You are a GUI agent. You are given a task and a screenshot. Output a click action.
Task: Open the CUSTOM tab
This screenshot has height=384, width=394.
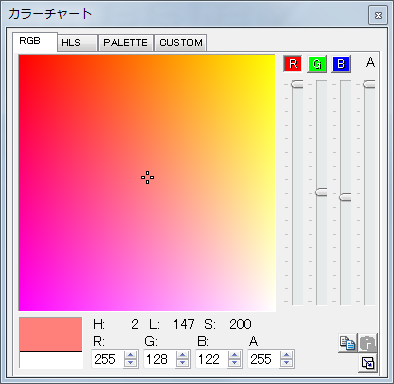(x=181, y=43)
